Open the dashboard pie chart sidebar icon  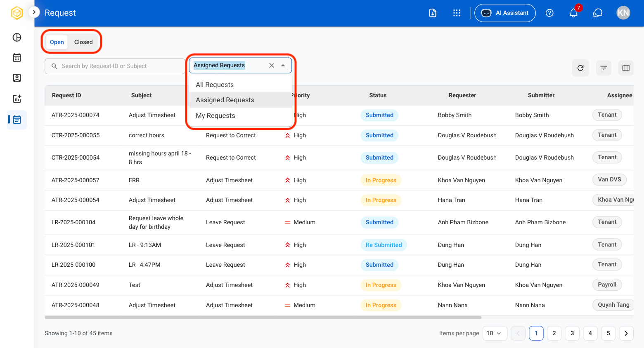pos(17,38)
